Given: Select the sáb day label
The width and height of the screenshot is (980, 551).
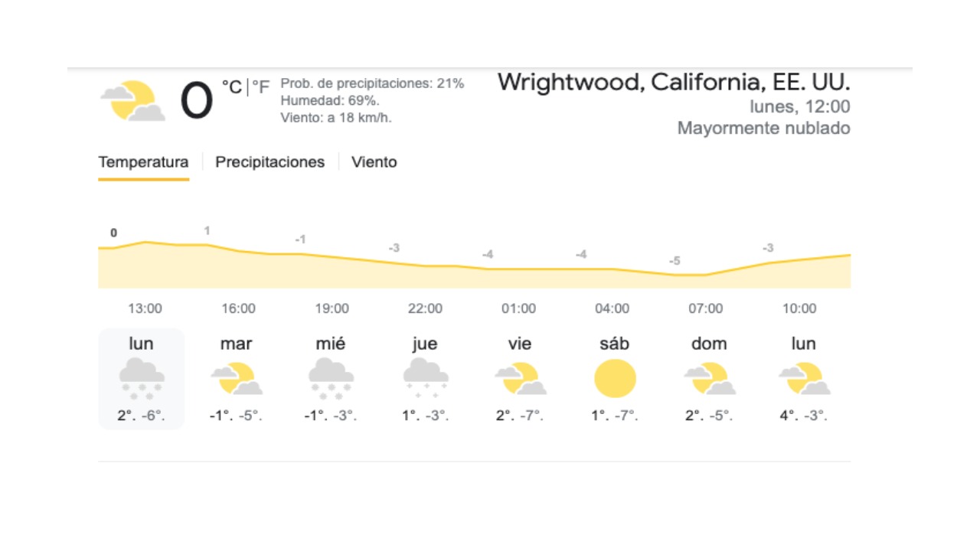Looking at the screenshot, I should click(615, 344).
